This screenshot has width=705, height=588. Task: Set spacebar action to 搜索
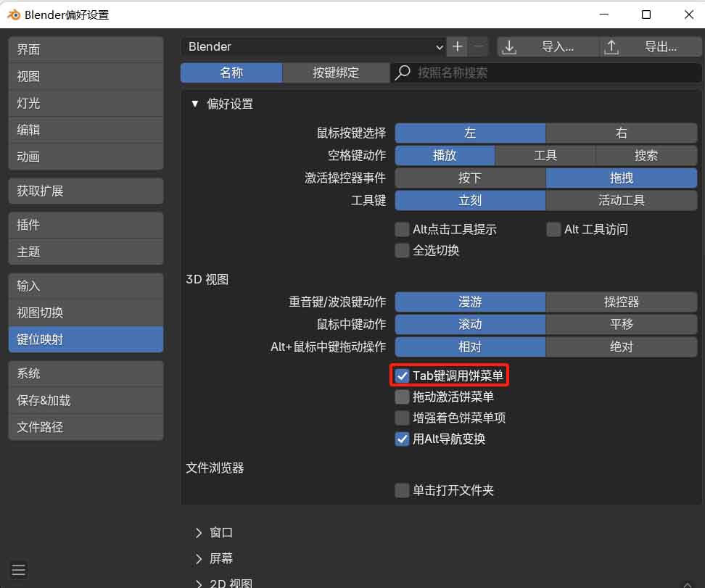pos(646,156)
